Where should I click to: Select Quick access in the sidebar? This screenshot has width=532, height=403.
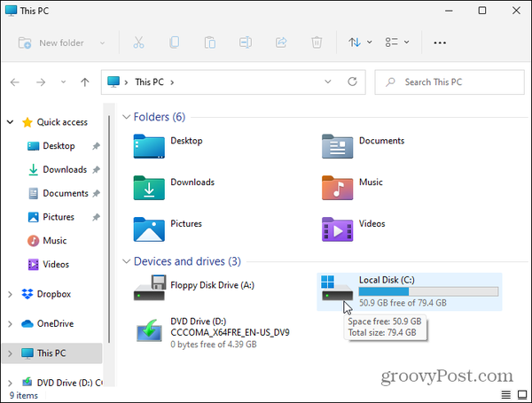62,122
